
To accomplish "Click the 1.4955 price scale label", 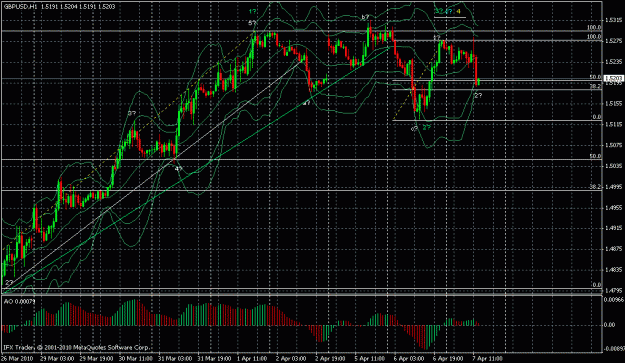I will coord(613,208).
